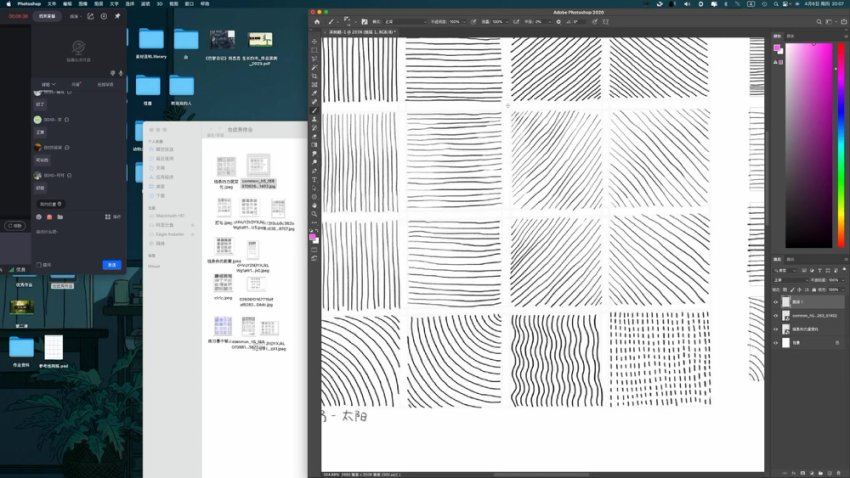Select the Lasso tool
Viewport: 850px width, 478px height.
314,59
